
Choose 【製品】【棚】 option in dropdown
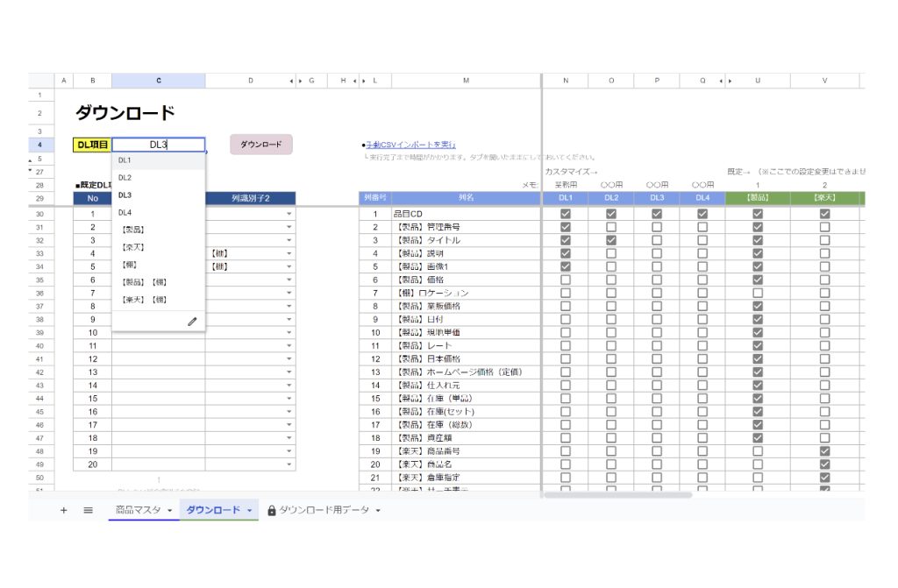[x=142, y=282]
